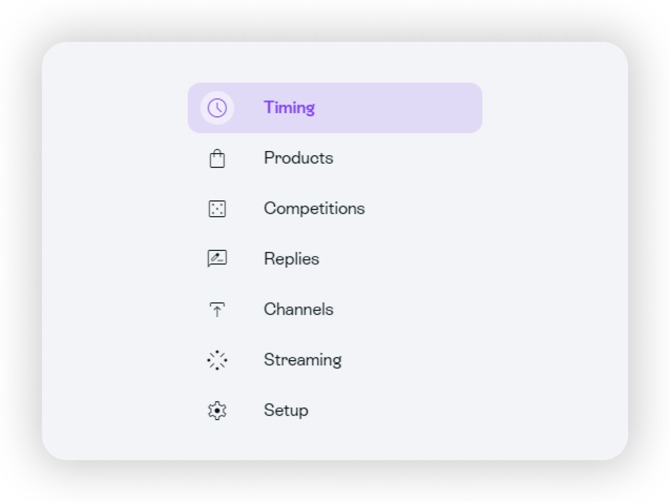Screen dimensions: 670x502
Task: Navigate to the Replies page
Action: (290, 259)
